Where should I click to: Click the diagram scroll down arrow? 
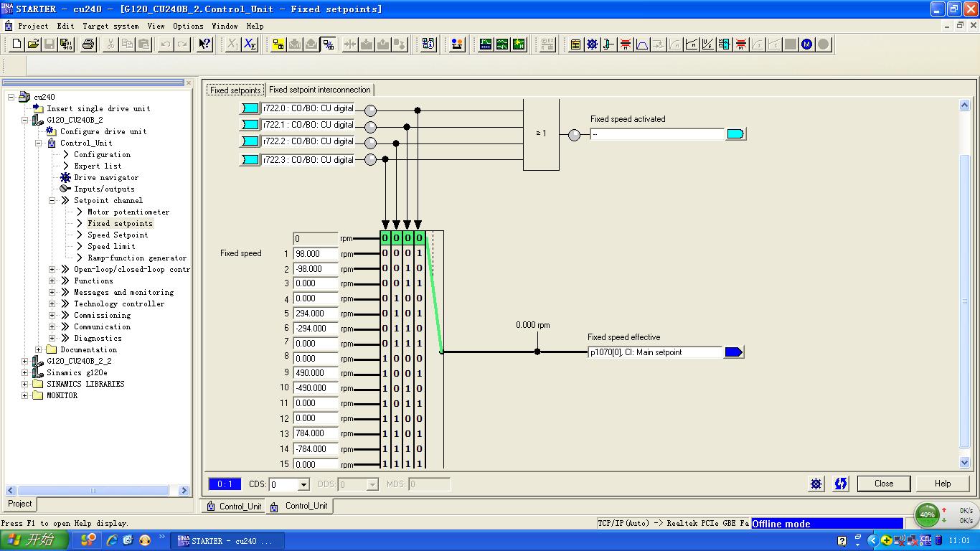coord(964,463)
